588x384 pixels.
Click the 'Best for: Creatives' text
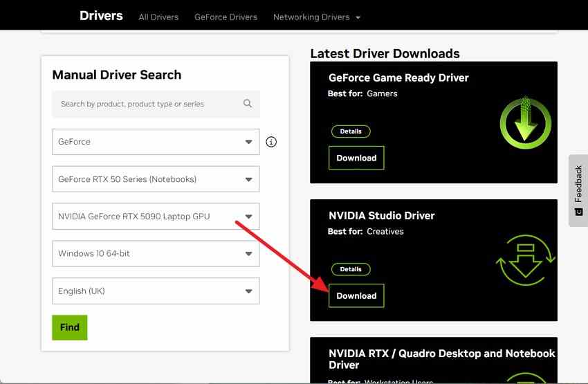366,231
